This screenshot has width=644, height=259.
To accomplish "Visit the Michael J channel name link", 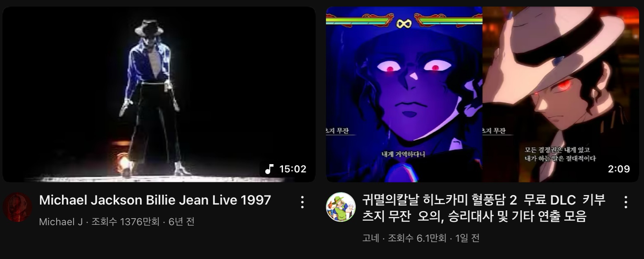I will pyautogui.click(x=61, y=222).
